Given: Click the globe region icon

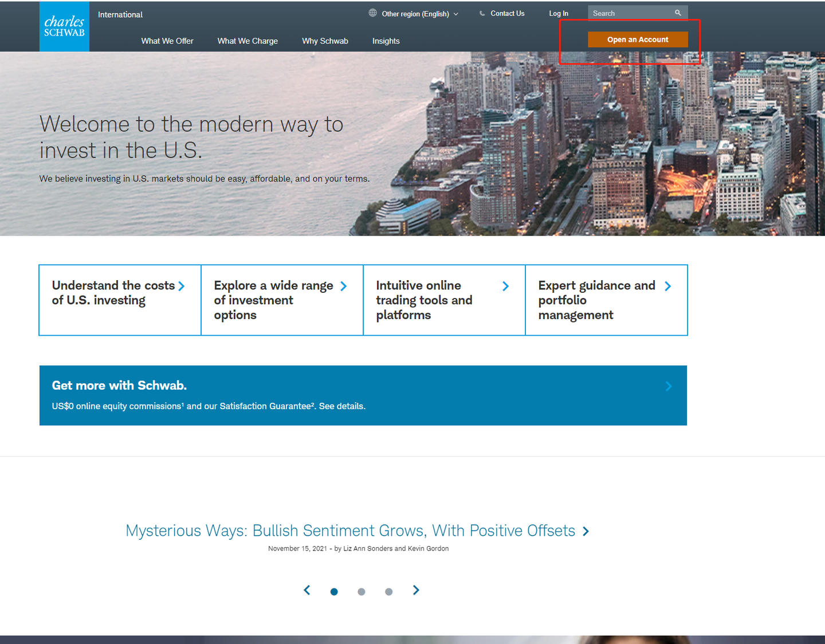Looking at the screenshot, I should (x=373, y=13).
